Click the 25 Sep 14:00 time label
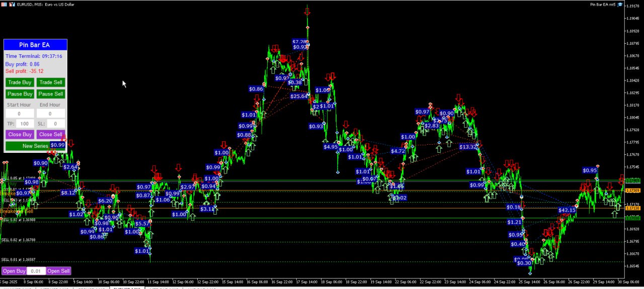Image resolution: width=644 pixels, height=289 pixels. click(x=529, y=282)
